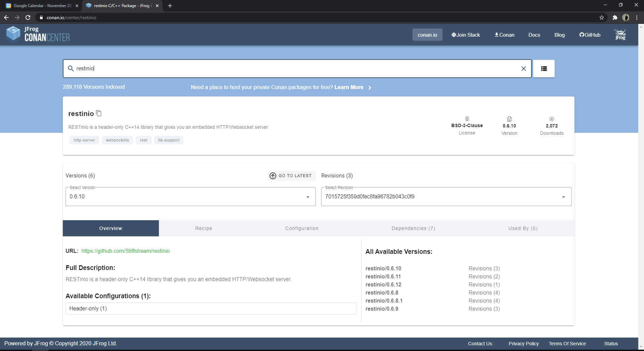Click the license badge icon

pyautogui.click(x=467, y=119)
